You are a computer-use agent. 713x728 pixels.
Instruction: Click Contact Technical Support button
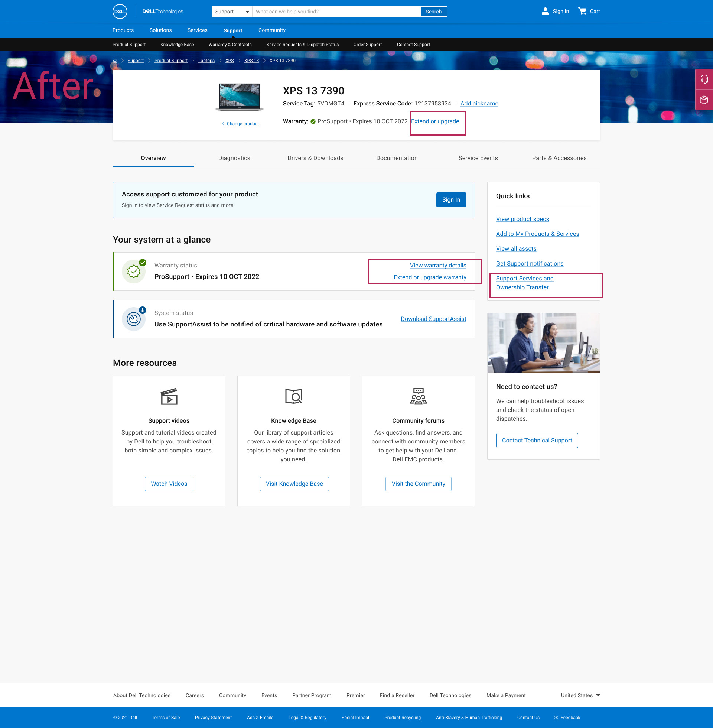[537, 441]
